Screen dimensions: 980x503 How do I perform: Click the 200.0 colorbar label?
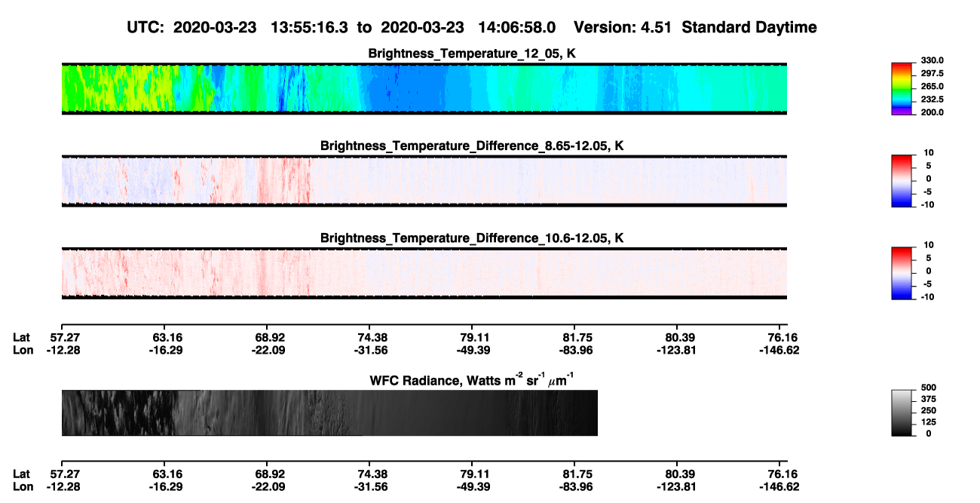932,112
